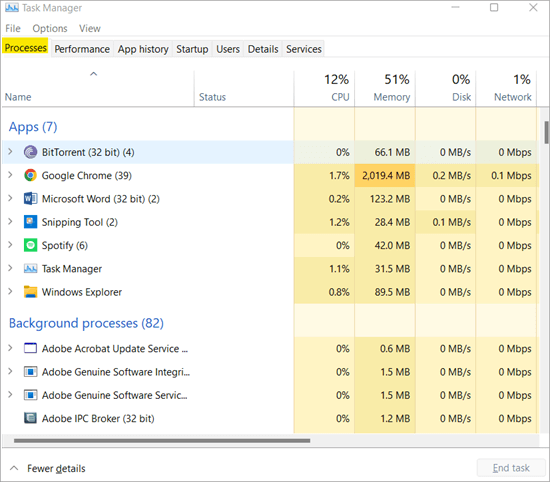Click Windows Explorer's 89.5 MB memory value
Screen dimensions: 550x482
coord(392,292)
